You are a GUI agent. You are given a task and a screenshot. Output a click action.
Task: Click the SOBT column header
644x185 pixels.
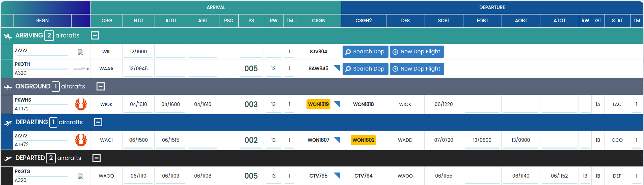pos(444,21)
